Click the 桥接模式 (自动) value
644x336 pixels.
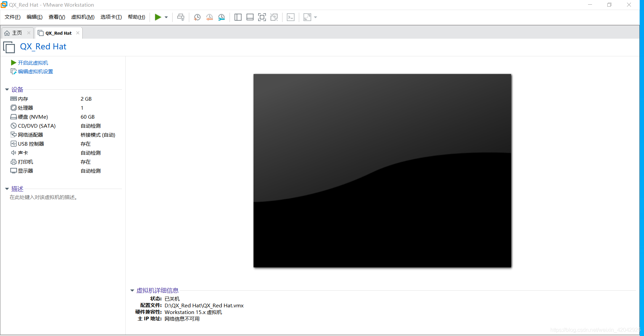click(98, 135)
